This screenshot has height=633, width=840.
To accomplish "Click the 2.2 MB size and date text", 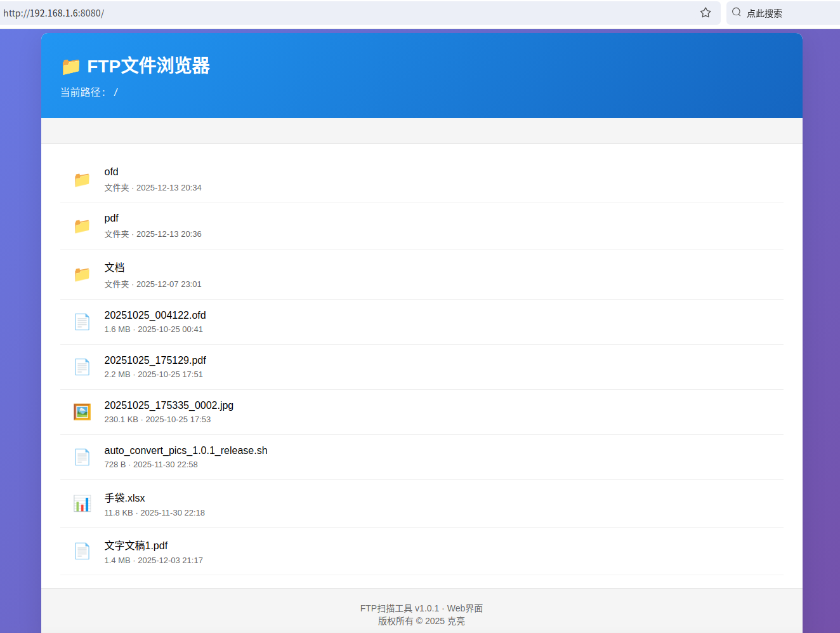I will pos(154,375).
